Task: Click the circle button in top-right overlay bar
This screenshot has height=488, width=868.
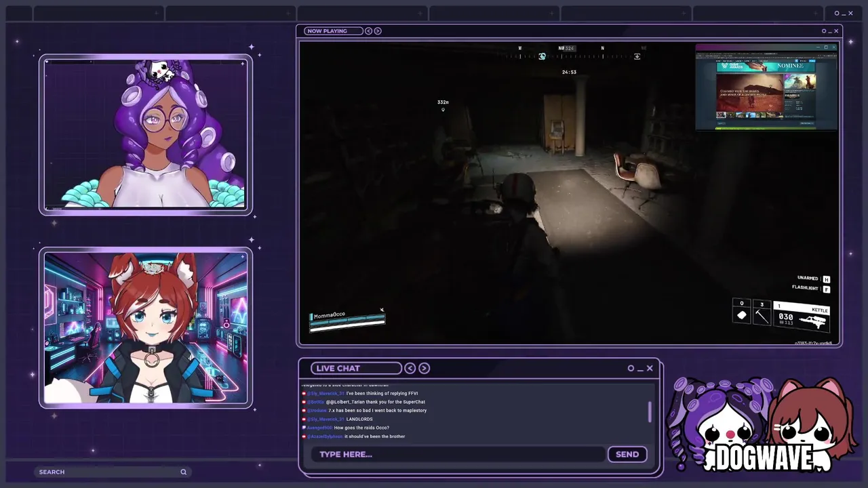Action: (837, 13)
